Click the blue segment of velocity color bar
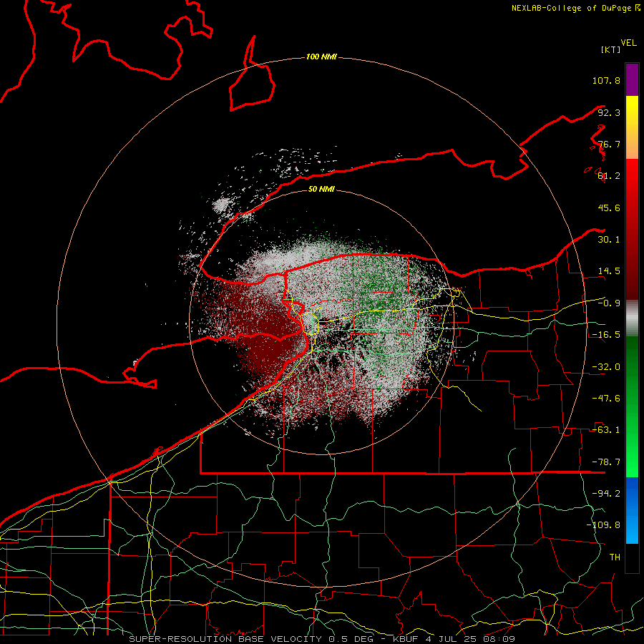Viewport: 644px width, 644px height. click(x=632, y=510)
